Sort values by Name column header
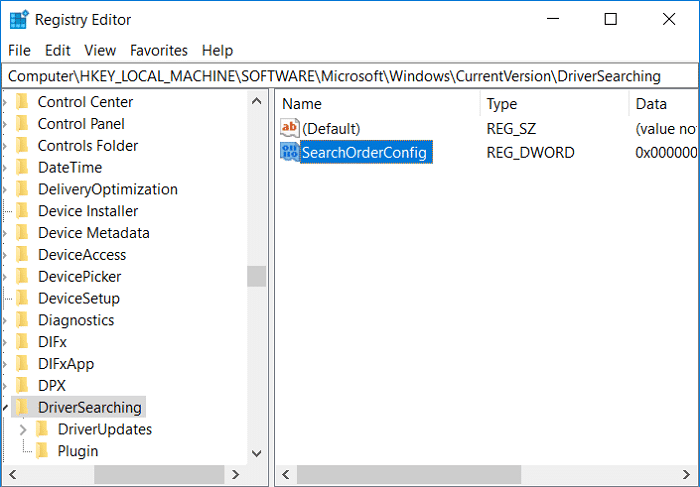The height and width of the screenshot is (487, 700). coord(378,104)
